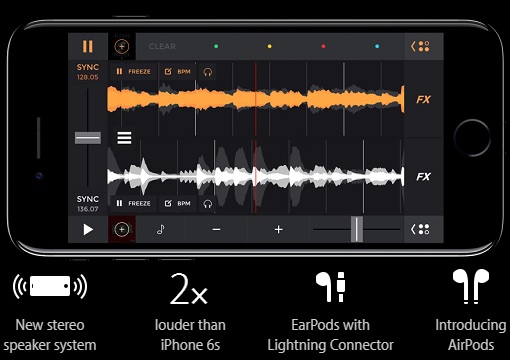Tap the music note key icon
The image size is (510, 360).
click(161, 229)
